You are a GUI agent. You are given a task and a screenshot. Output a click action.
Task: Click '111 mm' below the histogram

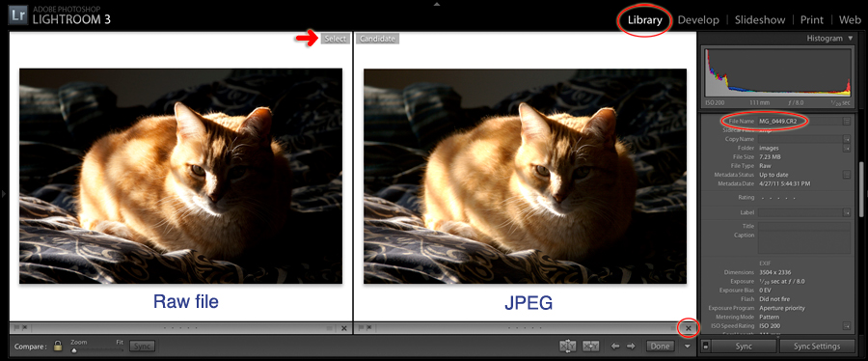(759, 103)
